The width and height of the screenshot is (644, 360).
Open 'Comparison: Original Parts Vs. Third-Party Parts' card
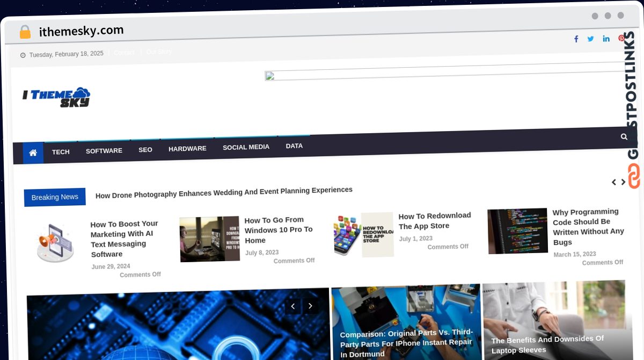pos(406,342)
